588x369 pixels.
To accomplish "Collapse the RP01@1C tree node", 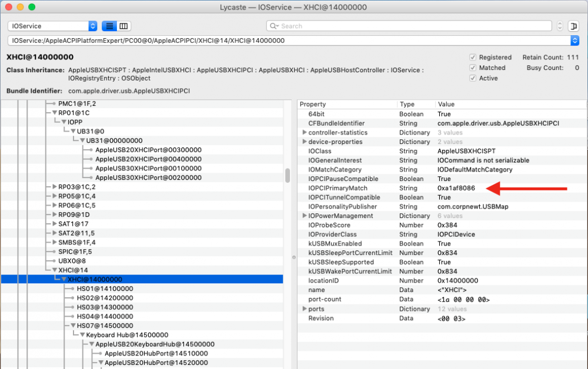I will (x=55, y=113).
